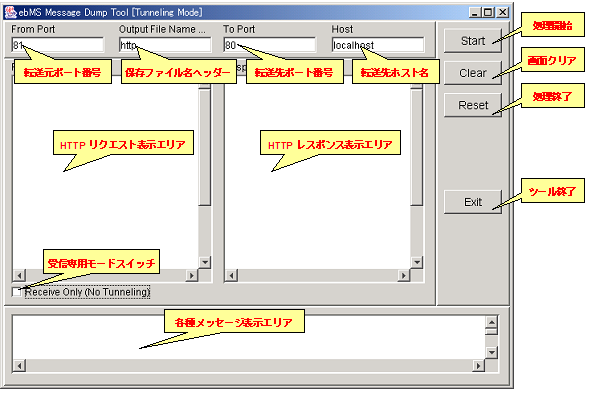Click the Clear button
The image size is (593, 397).
[473, 73]
